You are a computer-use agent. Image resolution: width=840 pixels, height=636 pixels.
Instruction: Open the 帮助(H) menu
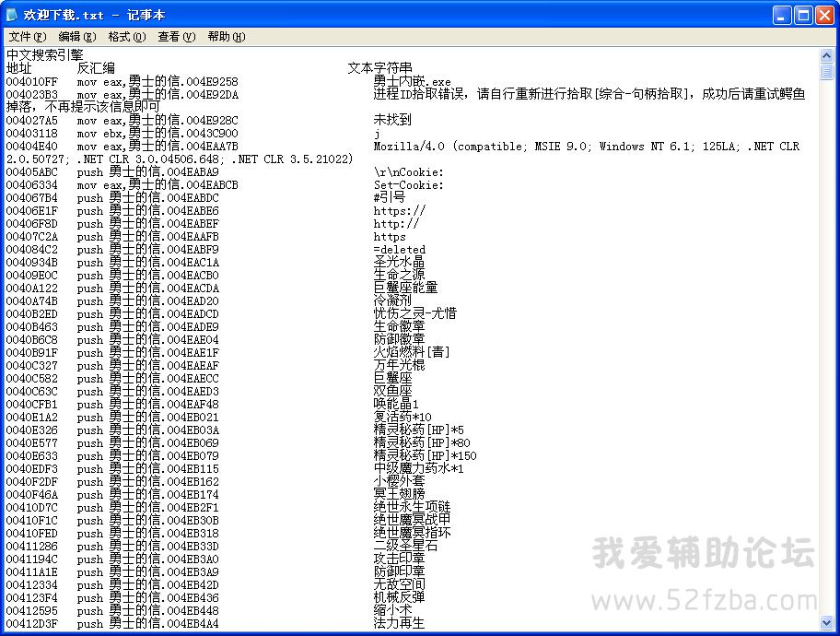coord(227,37)
